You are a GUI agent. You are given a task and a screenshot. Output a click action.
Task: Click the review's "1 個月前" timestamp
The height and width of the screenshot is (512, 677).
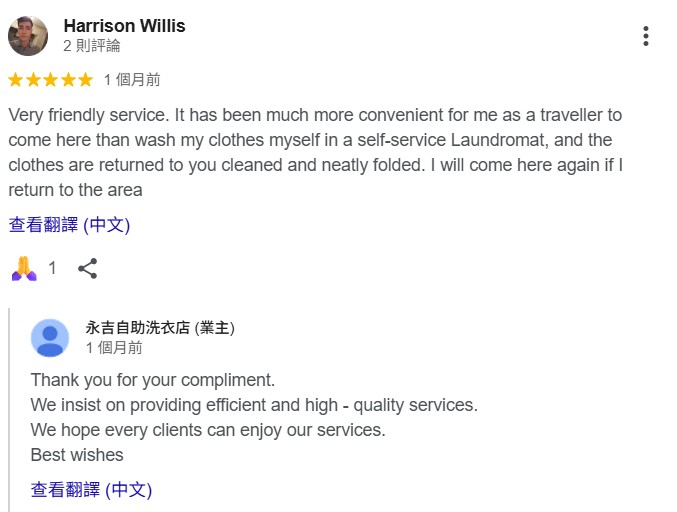coord(132,80)
